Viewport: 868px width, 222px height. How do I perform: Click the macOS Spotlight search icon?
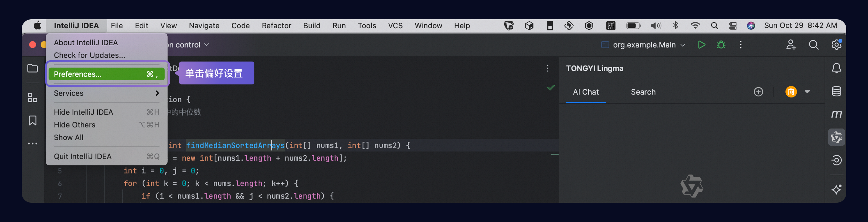tap(714, 26)
